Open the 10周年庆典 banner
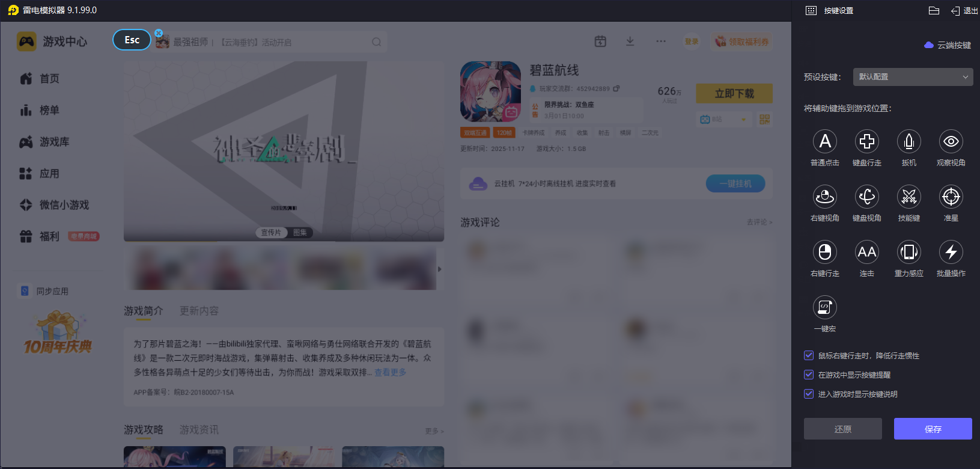Viewport: 980px width, 469px height. 58,333
